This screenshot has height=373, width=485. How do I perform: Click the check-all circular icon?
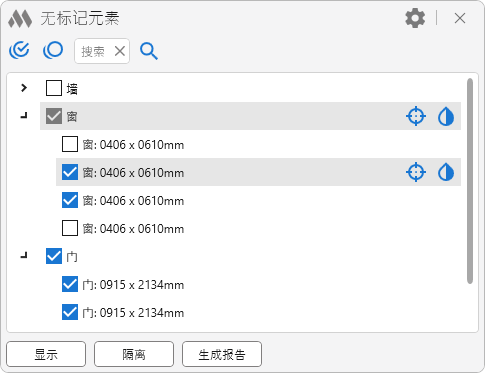[x=19, y=50]
